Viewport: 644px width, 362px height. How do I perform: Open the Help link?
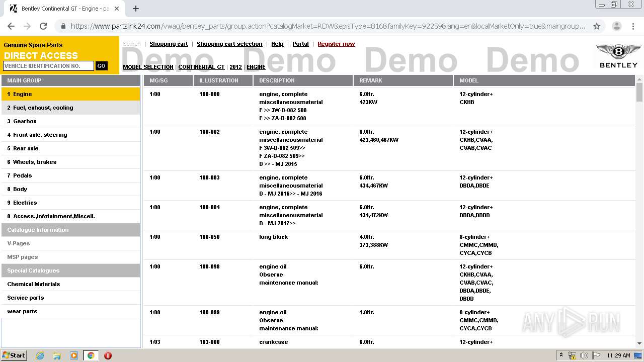click(x=277, y=44)
